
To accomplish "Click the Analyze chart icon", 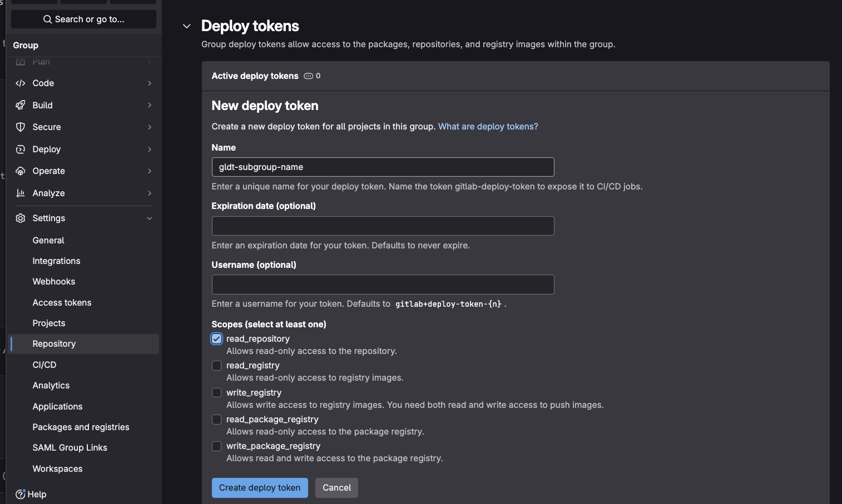I will [x=20, y=193].
